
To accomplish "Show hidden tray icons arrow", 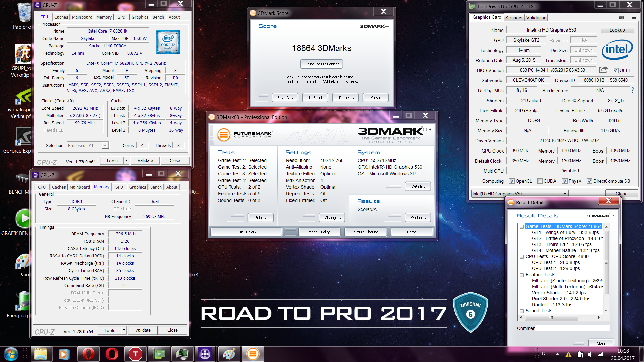I will (557, 354).
